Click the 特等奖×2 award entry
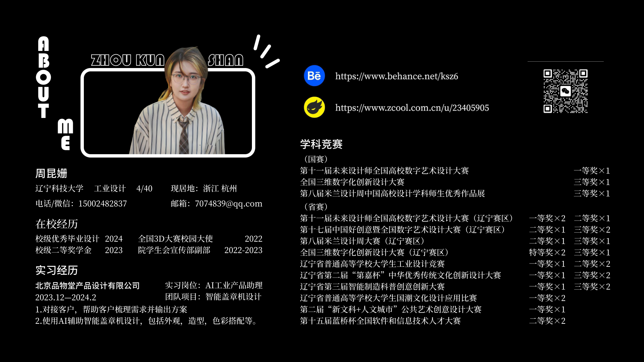 click(x=547, y=252)
